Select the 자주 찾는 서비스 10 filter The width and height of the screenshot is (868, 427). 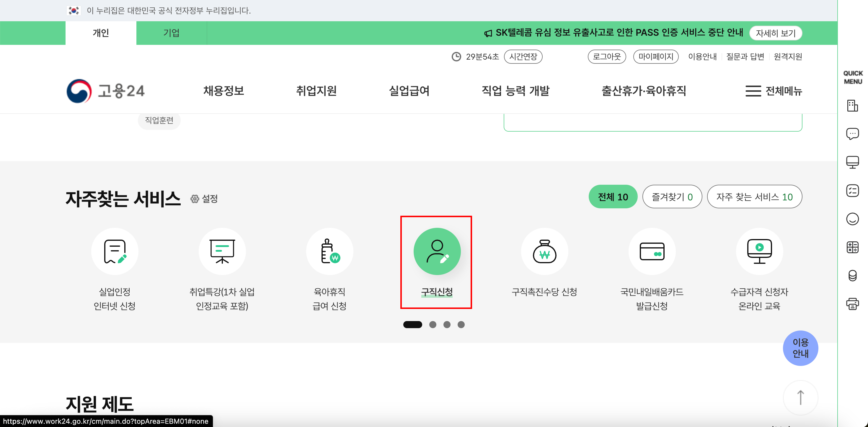[754, 197]
